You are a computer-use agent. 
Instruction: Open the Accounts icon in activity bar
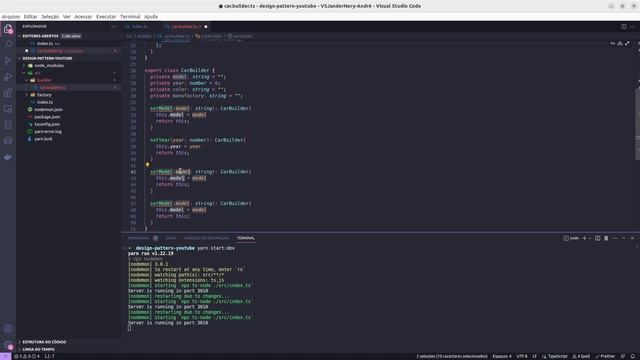click(x=8, y=329)
